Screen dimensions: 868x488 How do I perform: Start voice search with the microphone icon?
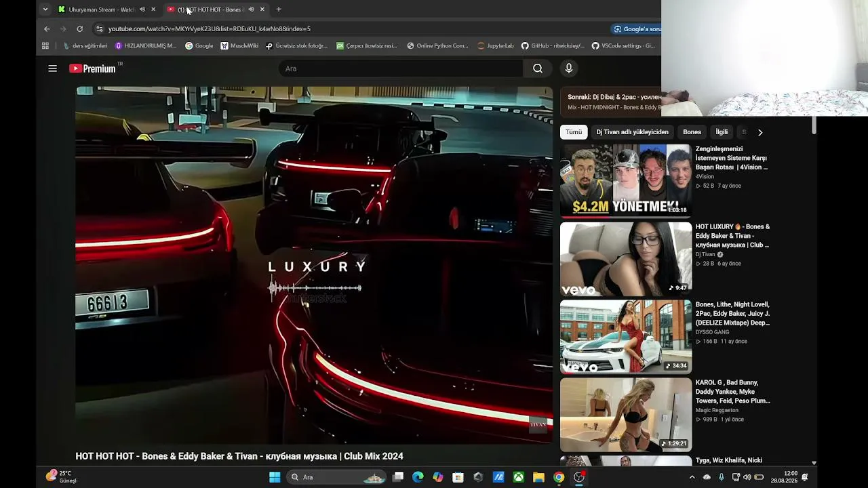coord(569,68)
